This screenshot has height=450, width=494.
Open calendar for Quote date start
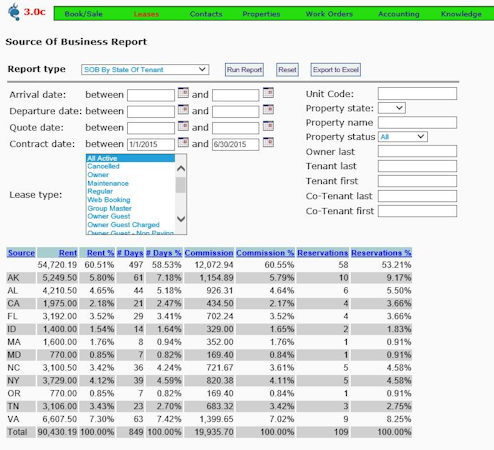click(183, 126)
